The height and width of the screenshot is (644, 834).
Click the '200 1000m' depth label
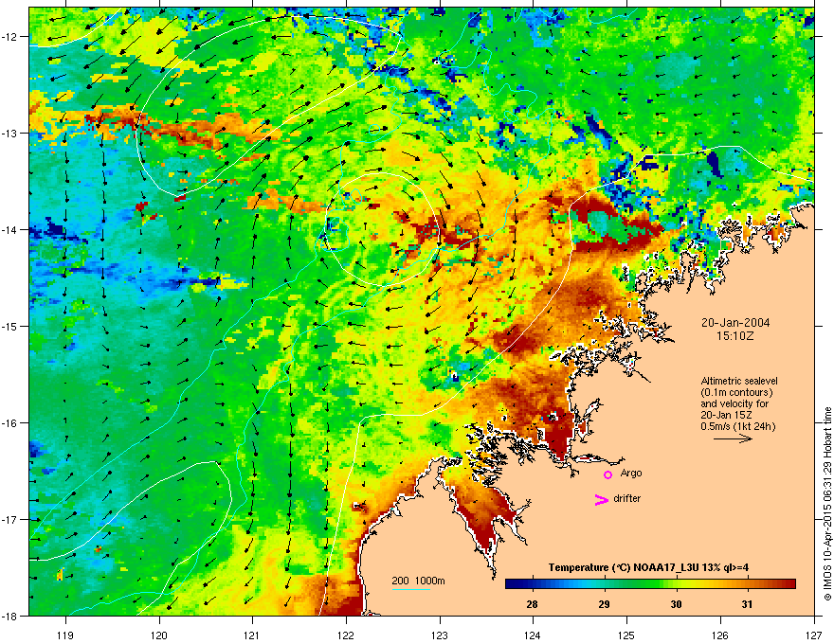click(x=418, y=581)
